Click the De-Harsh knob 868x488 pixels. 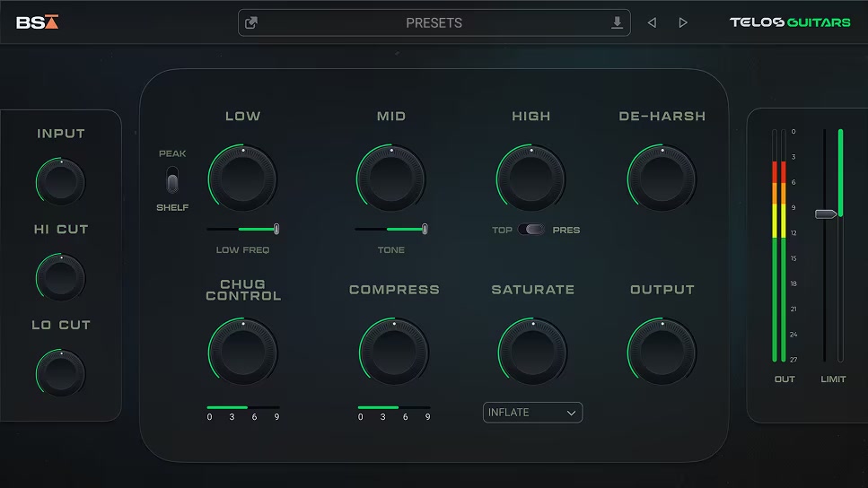(x=662, y=178)
